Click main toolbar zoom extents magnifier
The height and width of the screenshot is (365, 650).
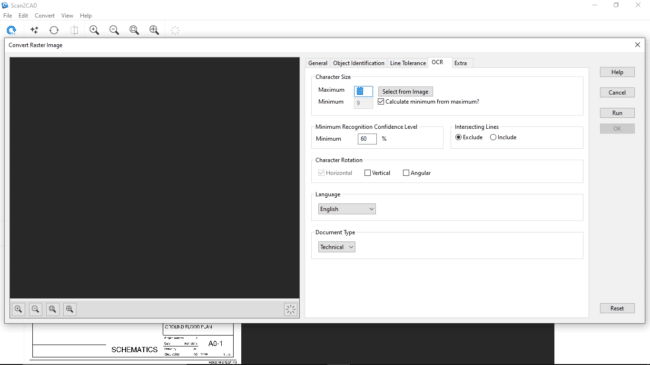click(x=154, y=30)
